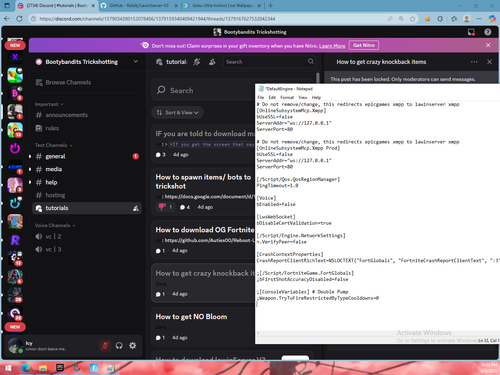Open thread more options ellipsis
This screenshot has height=375, width=500.
click(474, 62)
